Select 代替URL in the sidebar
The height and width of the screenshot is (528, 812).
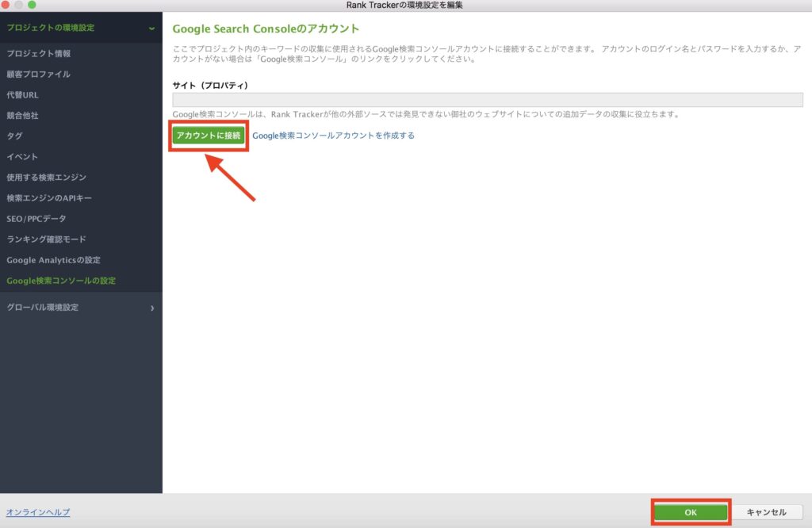(x=23, y=94)
